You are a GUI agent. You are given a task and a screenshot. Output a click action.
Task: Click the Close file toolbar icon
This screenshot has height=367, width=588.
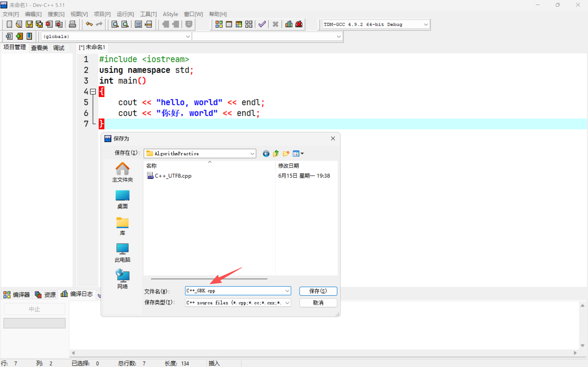pyautogui.click(x=49, y=24)
